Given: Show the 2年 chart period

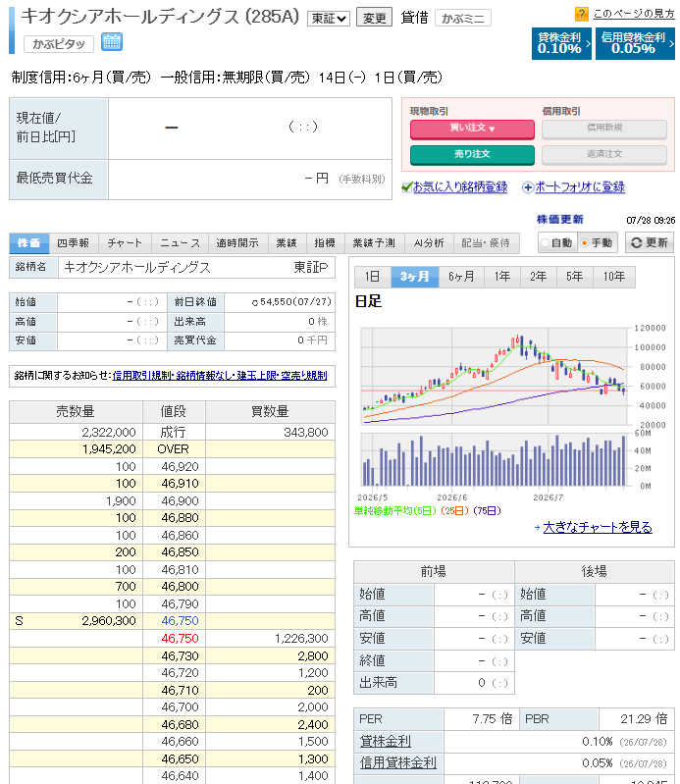Looking at the screenshot, I should tap(539, 277).
